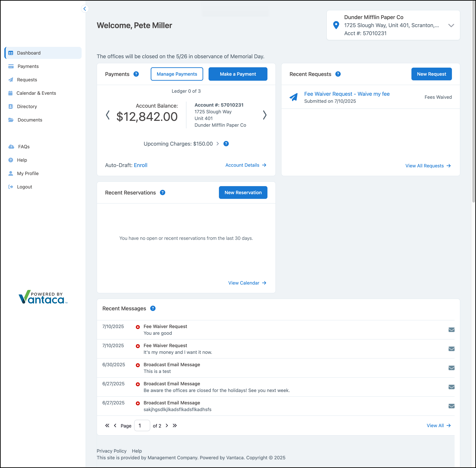Go to previous ledger with left chevron
This screenshot has width=476, height=468.
[108, 115]
